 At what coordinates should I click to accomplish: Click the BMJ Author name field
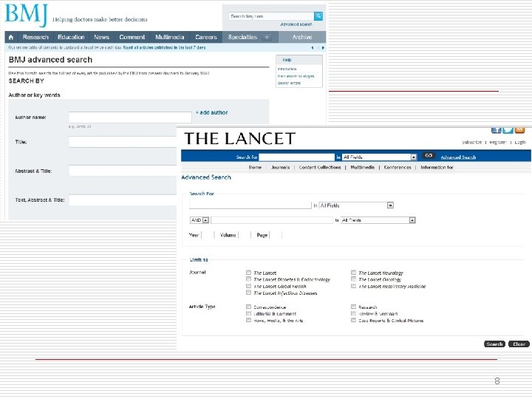pos(130,117)
